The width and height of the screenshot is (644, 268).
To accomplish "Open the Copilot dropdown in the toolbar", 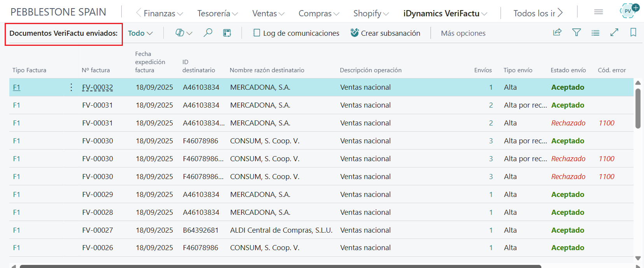I will coord(184,33).
